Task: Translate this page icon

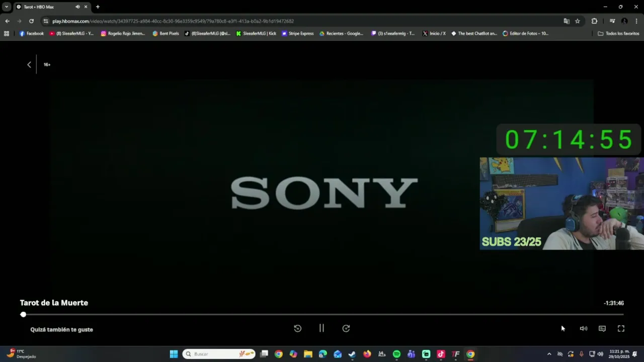Action: tap(567, 21)
